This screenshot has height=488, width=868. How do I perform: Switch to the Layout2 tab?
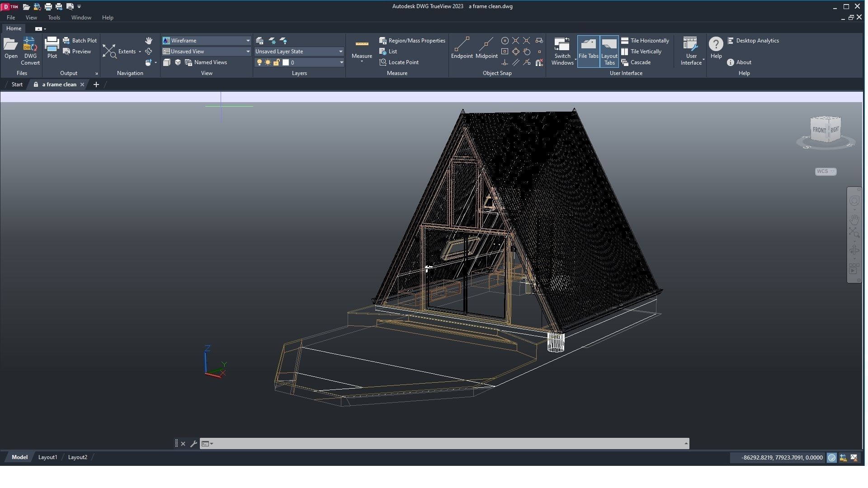pyautogui.click(x=77, y=458)
